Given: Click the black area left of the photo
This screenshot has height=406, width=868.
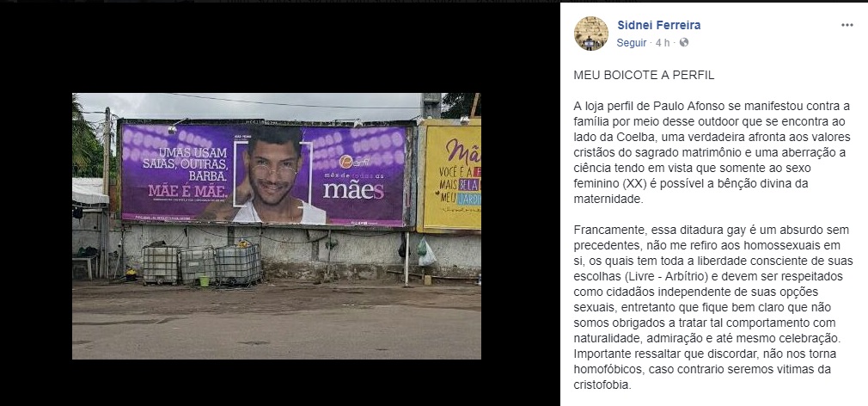Looking at the screenshot, I should [x=36, y=222].
